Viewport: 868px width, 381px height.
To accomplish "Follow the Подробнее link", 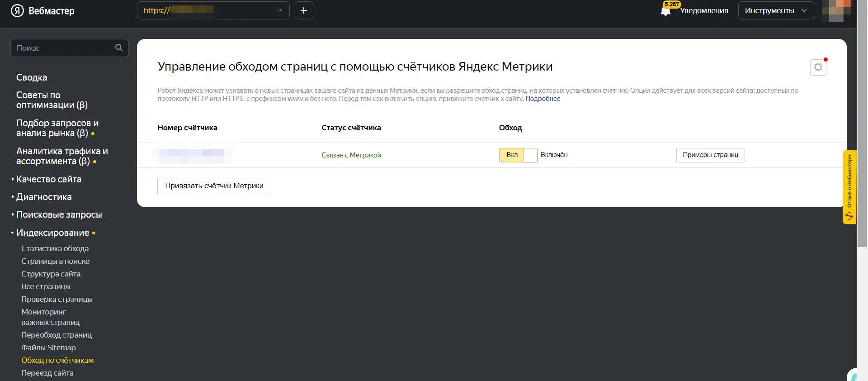I will (543, 99).
